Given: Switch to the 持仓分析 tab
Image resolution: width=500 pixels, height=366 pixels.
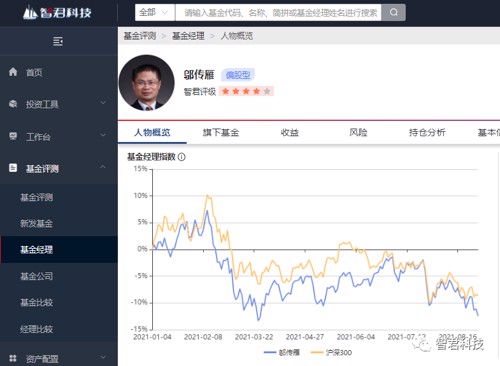Looking at the screenshot, I should coord(427,133).
